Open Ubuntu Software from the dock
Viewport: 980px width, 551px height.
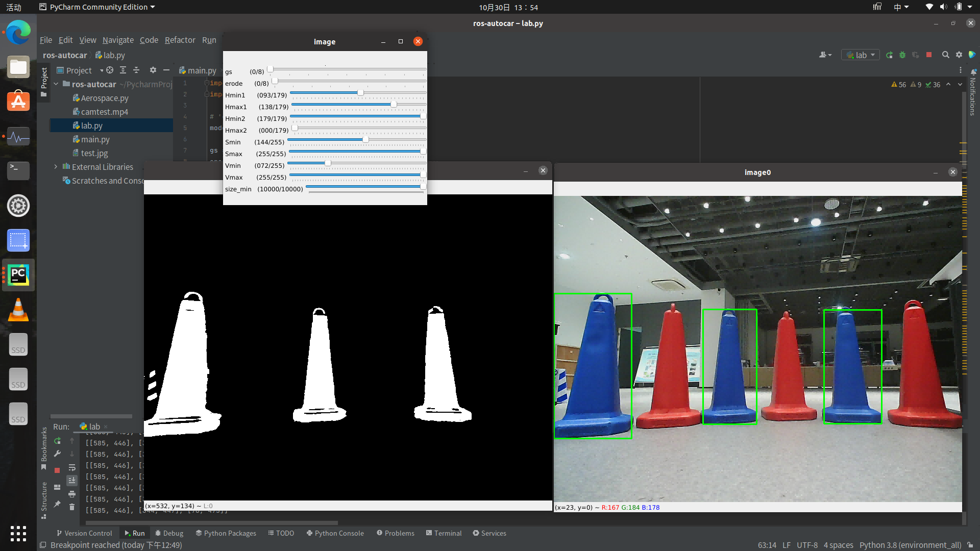[18, 102]
